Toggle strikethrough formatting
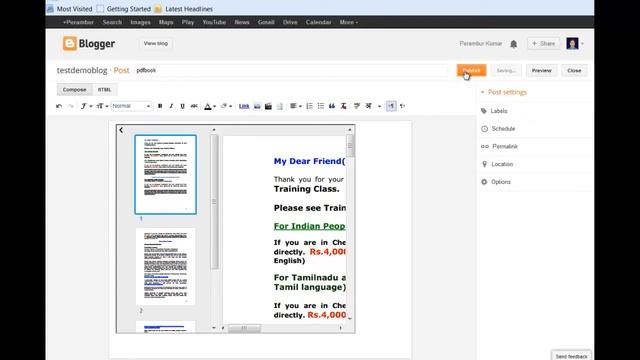Screen dimensions: 640x360 pyautogui.click(x=194, y=106)
